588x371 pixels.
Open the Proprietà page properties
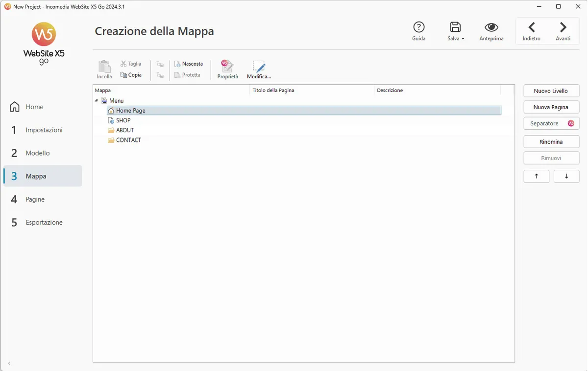pos(227,70)
